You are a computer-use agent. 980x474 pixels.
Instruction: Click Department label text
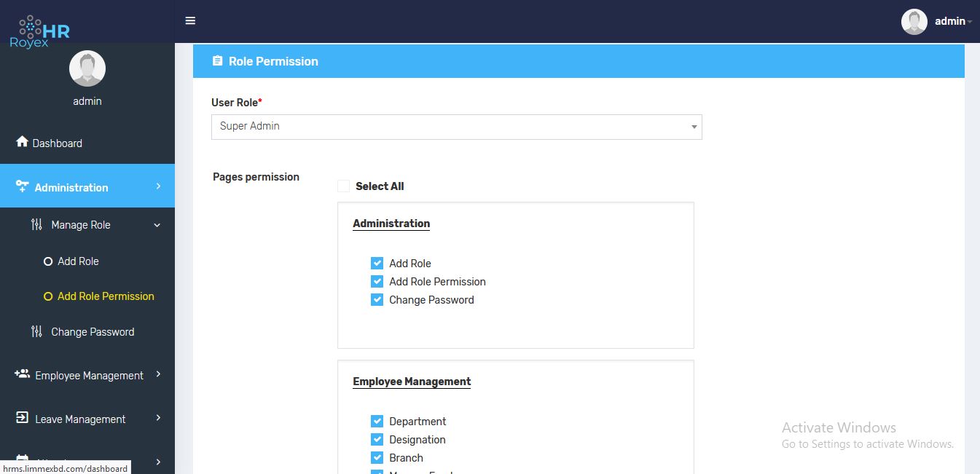[418, 422]
